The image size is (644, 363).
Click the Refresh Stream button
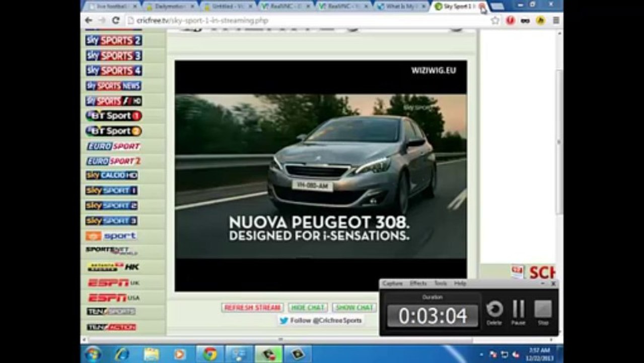tap(252, 308)
